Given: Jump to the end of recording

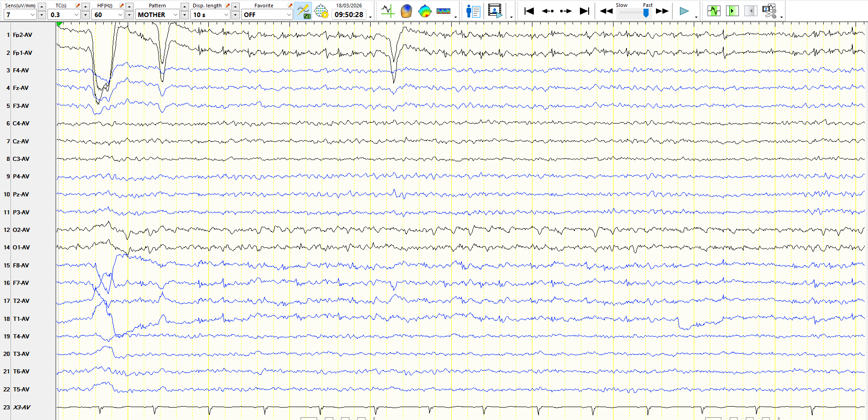Looking at the screenshot, I should [585, 11].
